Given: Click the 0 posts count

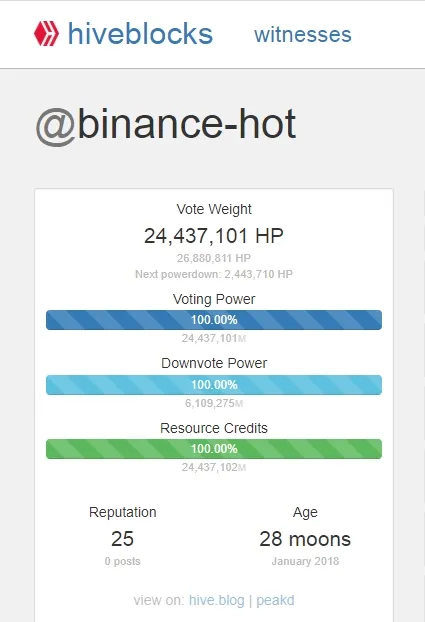Looking at the screenshot, I should [122, 561].
